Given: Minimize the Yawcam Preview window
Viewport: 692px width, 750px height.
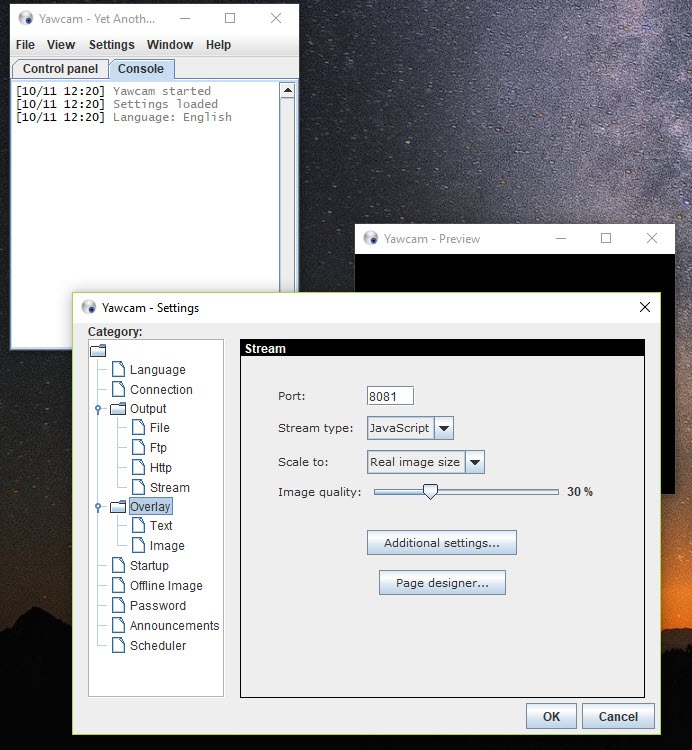Looking at the screenshot, I should 561,238.
